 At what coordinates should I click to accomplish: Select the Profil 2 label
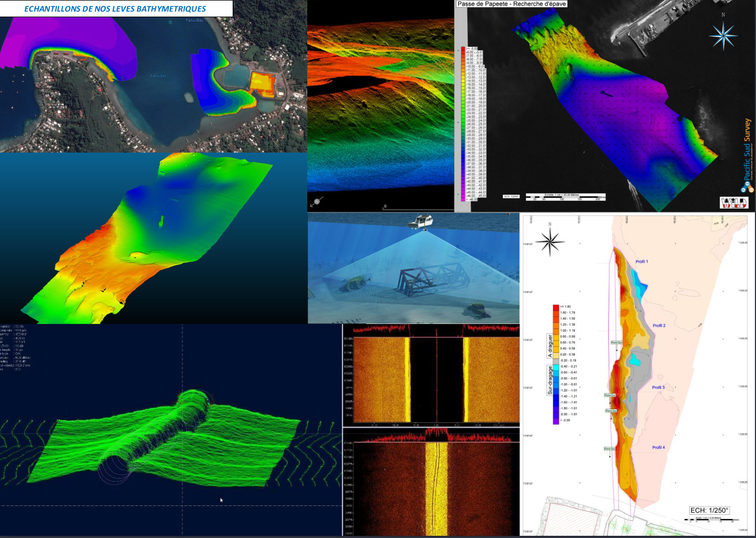point(659,326)
